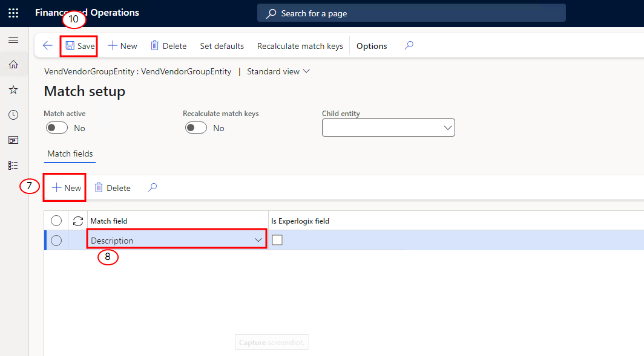This screenshot has width=644, height=356.
Task: Open the Home icon in sidebar
Action: 13,65
